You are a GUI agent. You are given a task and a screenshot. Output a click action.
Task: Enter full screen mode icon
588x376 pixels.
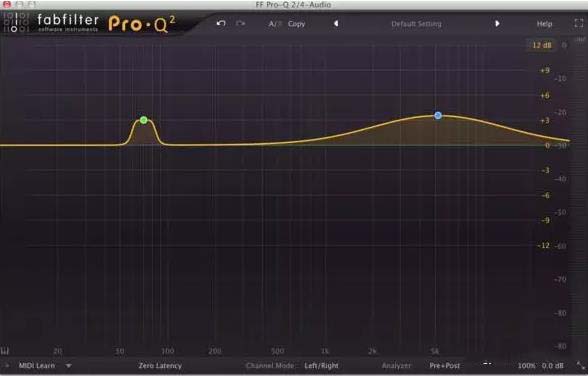pyautogui.click(x=579, y=23)
